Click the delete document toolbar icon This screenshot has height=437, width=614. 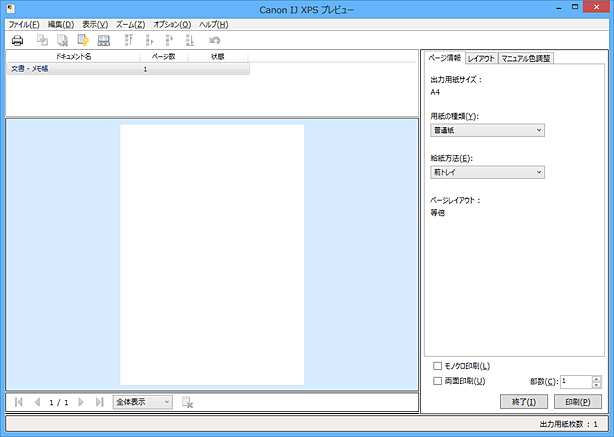tap(62, 40)
